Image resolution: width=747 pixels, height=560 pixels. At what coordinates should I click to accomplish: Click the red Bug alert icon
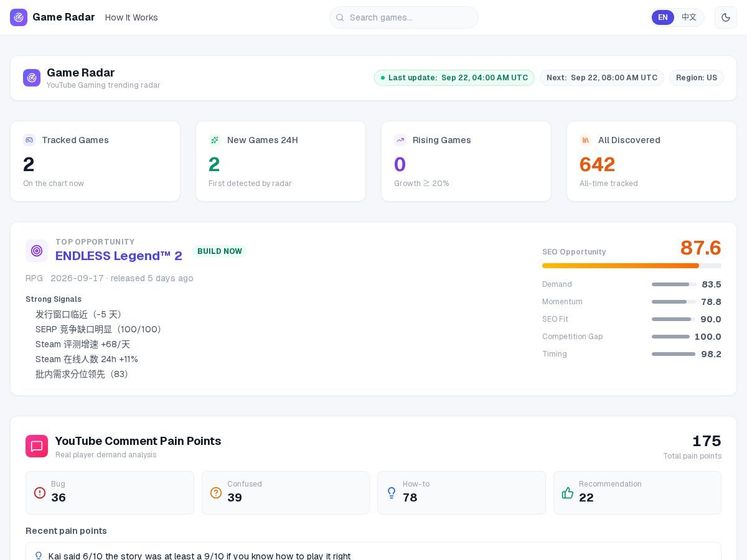click(x=40, y=493)
